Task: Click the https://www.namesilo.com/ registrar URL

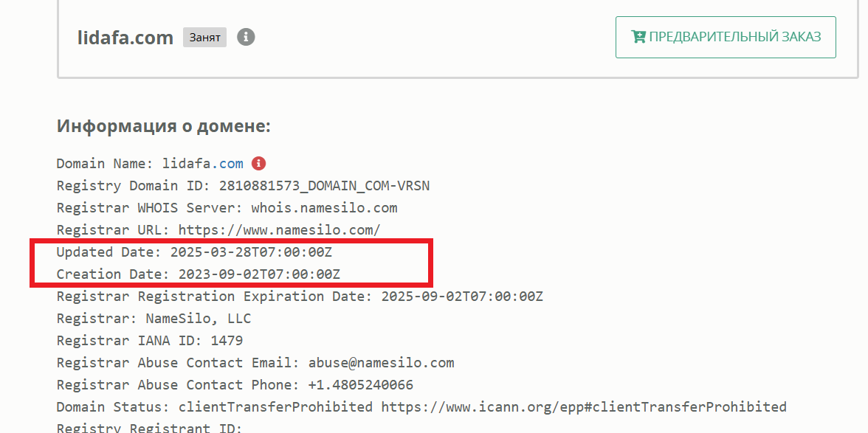Action: pos(280,230)
